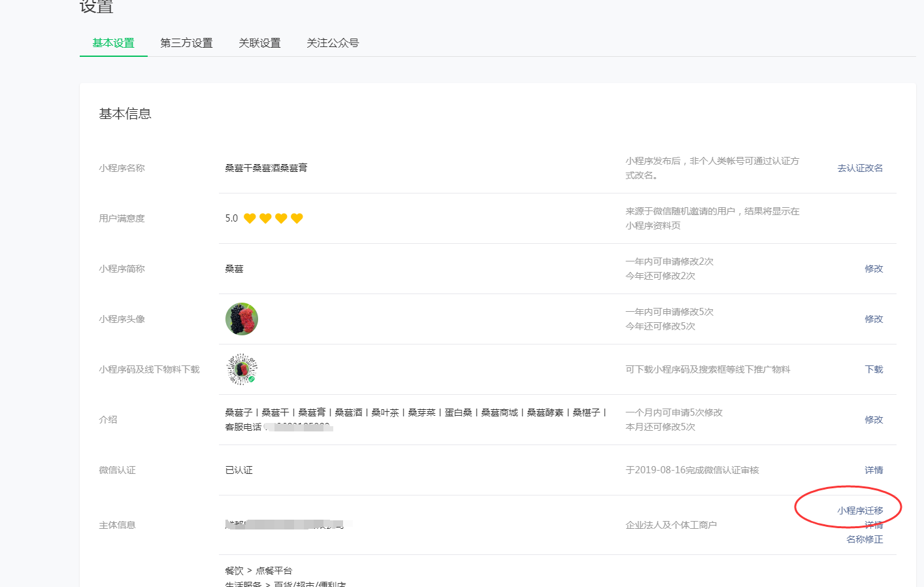Click the last yellow heart rating icon
Screen dimensions: 924x587
[297, 218]
